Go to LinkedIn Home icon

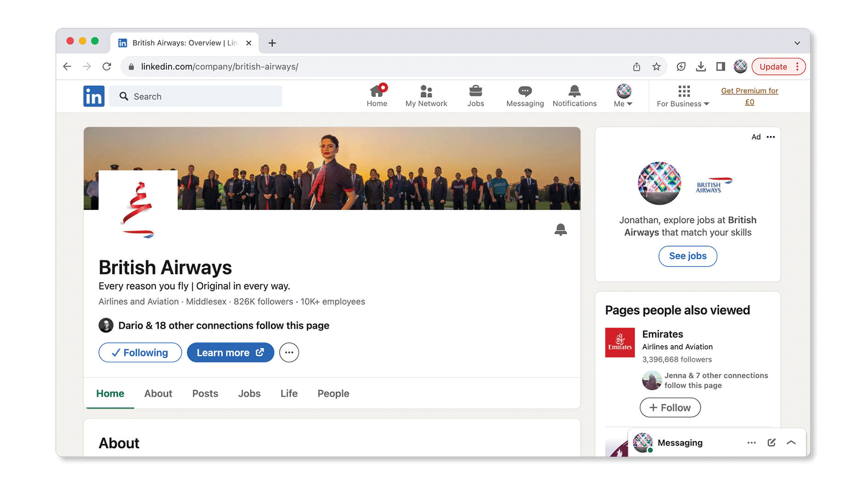coord(377,96)
